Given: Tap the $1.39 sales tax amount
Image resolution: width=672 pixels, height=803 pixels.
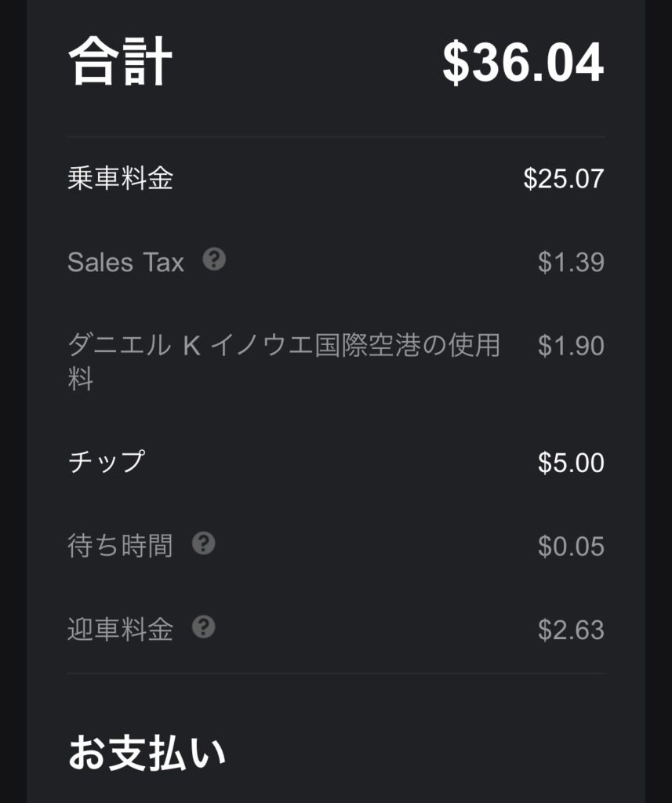Looking at the screenshot, I should point(571,262).
